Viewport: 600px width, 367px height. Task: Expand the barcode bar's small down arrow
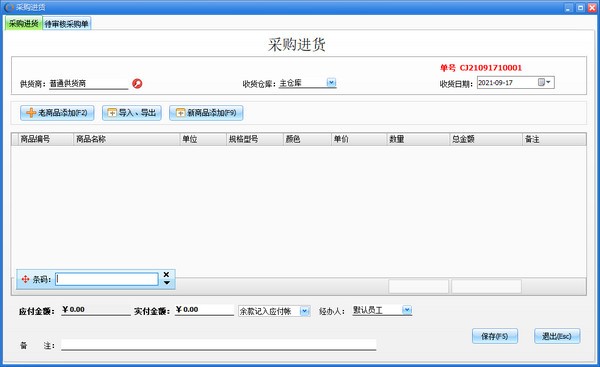tap(167, 283)
